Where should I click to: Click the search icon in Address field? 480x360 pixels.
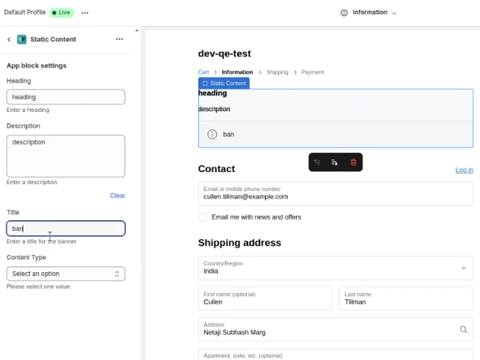coord(463,329)
